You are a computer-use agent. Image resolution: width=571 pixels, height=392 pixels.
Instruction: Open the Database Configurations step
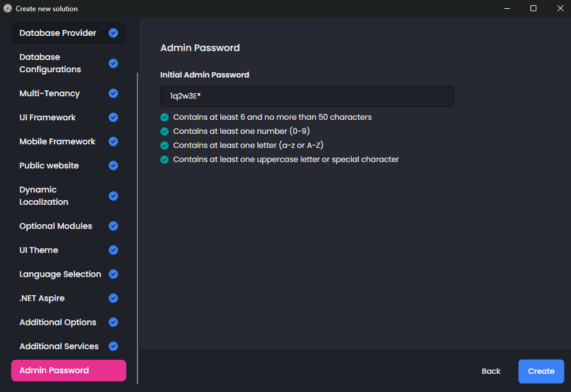[x=59, y=63]
